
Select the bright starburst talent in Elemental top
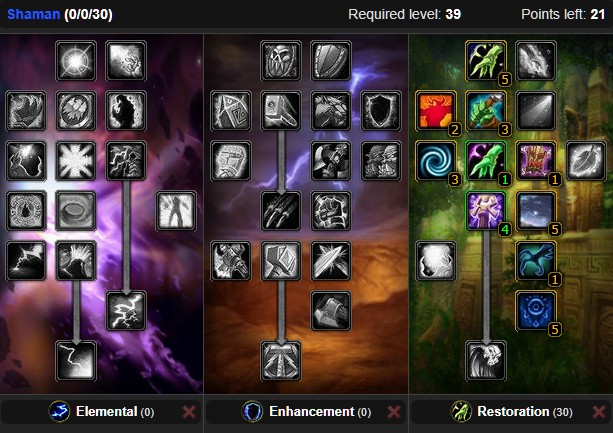(76, 61)
